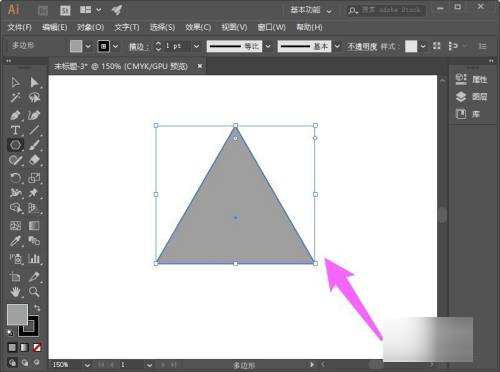Switch paint mode to Gradient

[x=25, y=348]
